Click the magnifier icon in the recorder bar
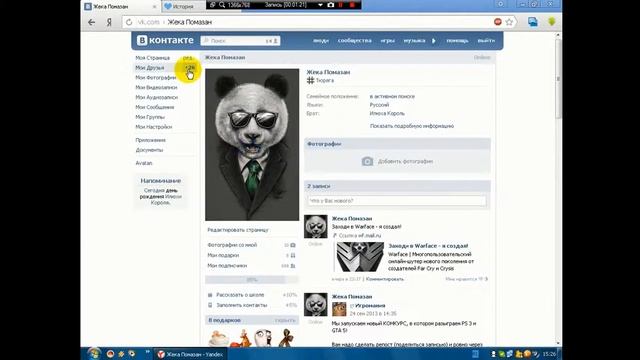 coord(222,5)
